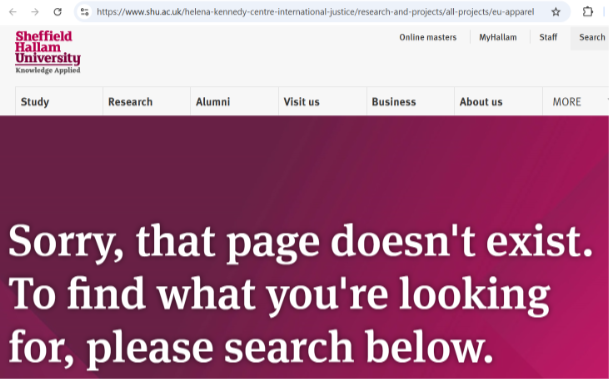Click the 'Knowledge Applied' tagline text
Viewport: 611px width, 379px height.
click(48, 70)
